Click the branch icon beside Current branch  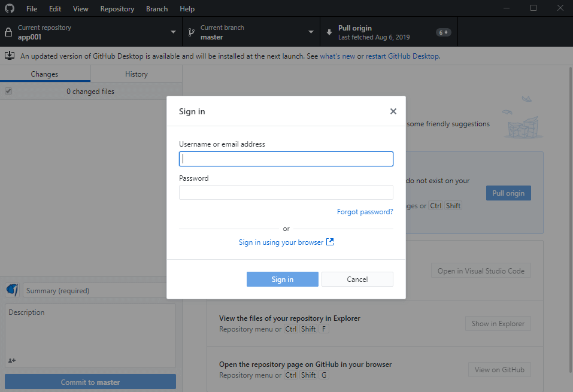(191, 32)
